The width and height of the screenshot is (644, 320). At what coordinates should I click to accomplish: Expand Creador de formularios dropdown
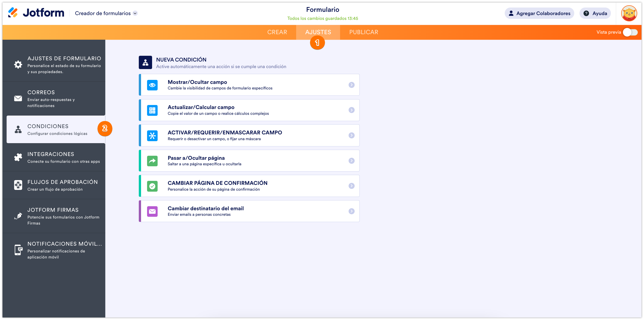(135, 13)
